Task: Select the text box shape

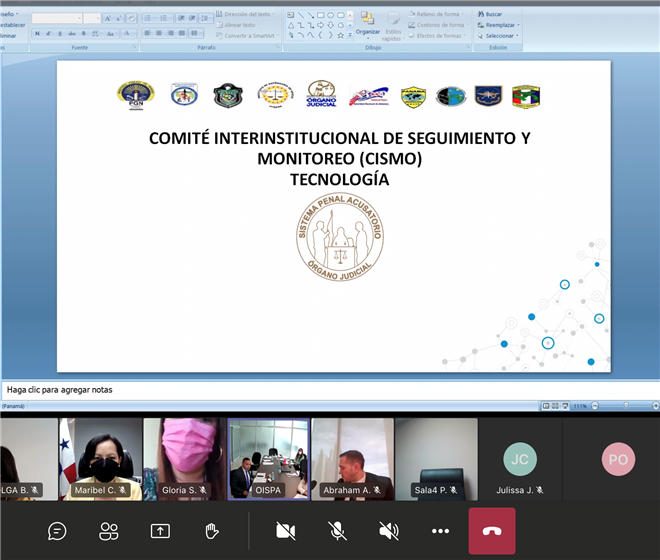Action: point(290,15)
